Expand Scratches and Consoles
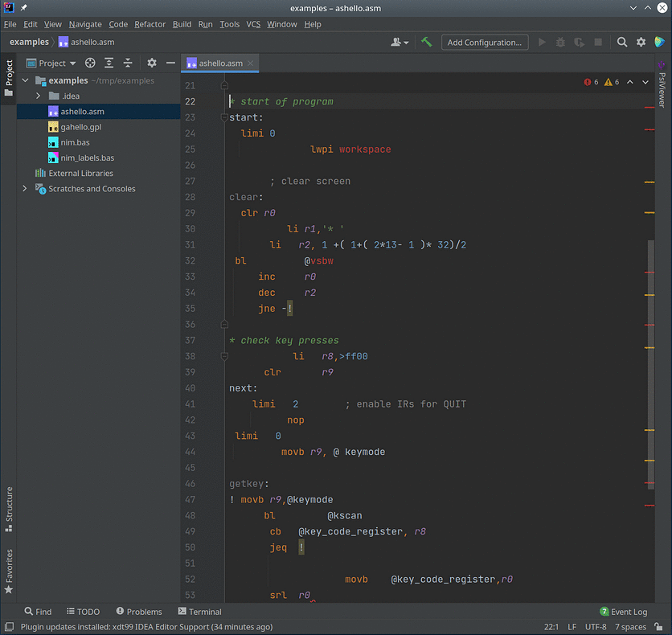672x635 pixels. [x=24, y=188]
